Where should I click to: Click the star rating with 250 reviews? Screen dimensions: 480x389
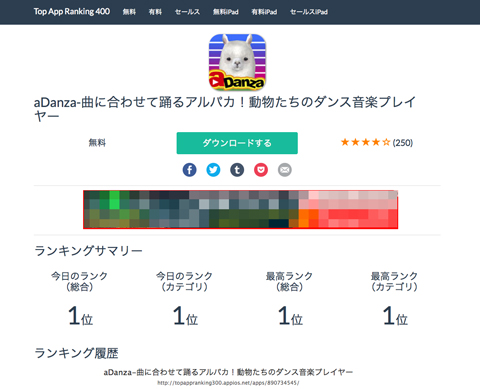click(377, 143)
